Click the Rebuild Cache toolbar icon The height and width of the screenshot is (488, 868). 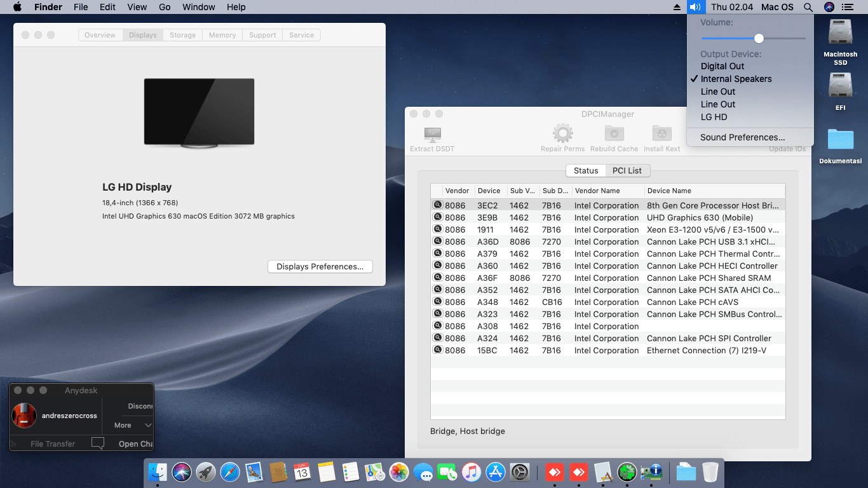click(x=614, y=133)
